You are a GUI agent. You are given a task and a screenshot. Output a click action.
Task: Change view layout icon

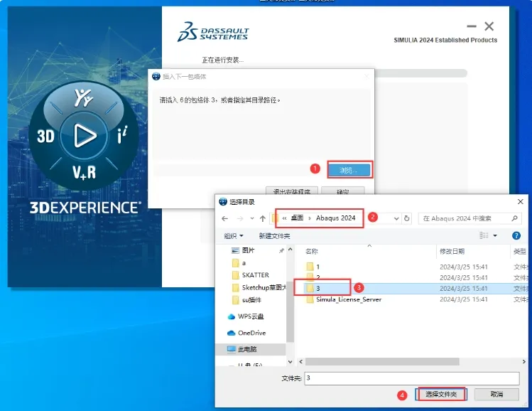[484, 235]
